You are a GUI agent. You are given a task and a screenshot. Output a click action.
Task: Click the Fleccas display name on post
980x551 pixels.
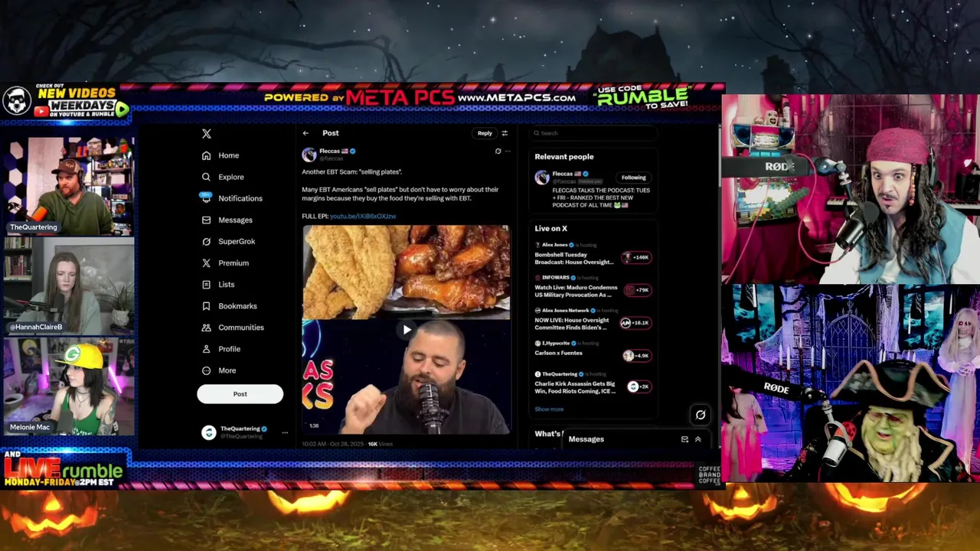329,151
